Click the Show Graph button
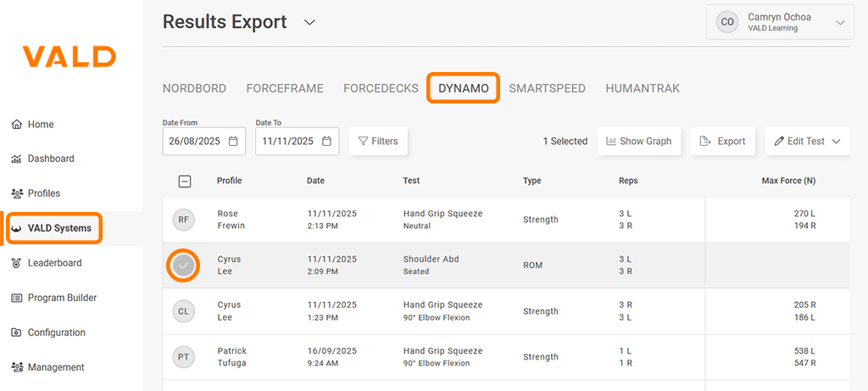The image size is (868, 391). point(639,142)
